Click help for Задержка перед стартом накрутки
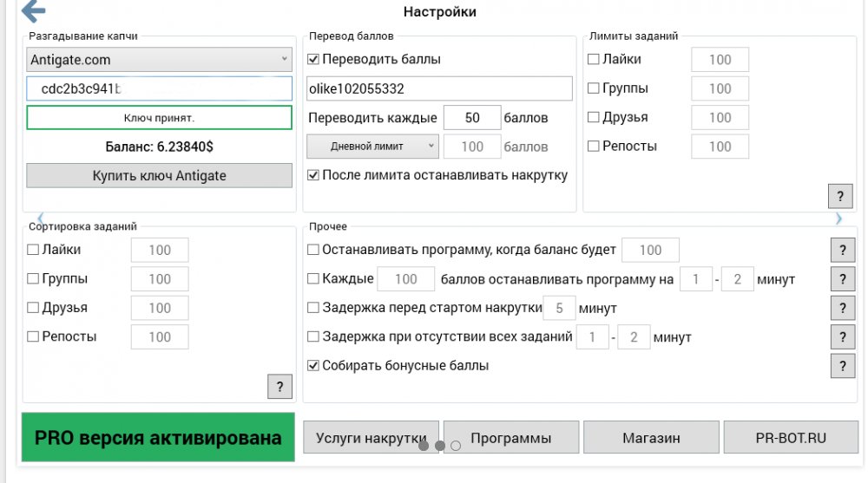The height and width of the screenshot is (483, 868). [x=843, y=308]
